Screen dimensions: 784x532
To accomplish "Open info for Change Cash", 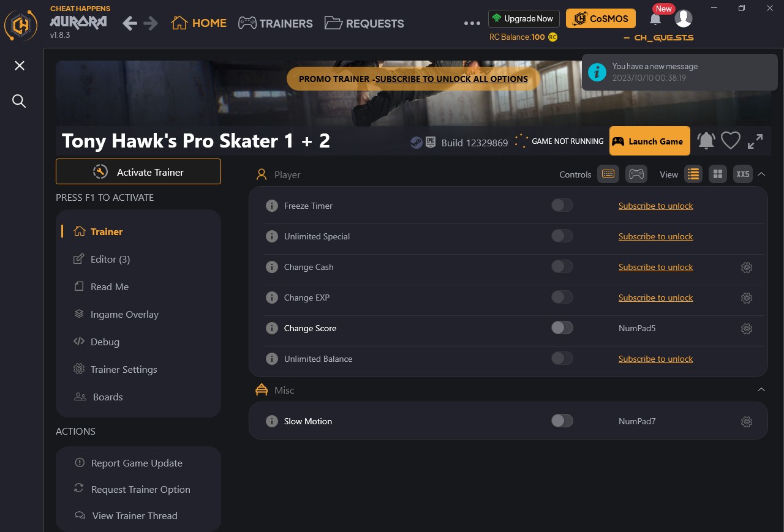I will [x=272, y=267].
